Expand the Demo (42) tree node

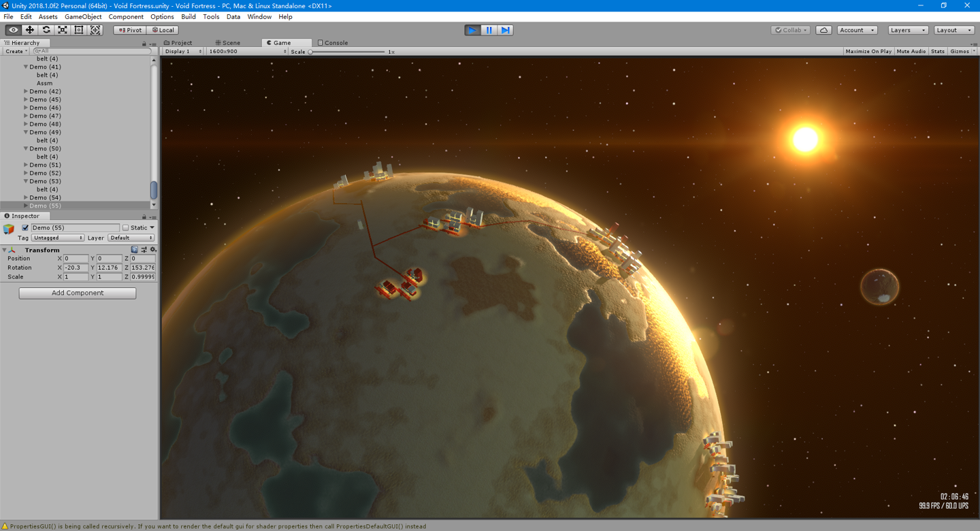coord(26,91)
